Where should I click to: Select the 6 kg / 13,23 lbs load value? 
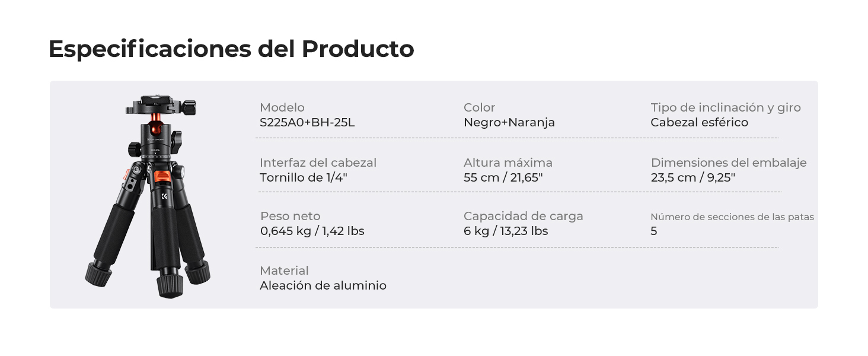point(506,231)
